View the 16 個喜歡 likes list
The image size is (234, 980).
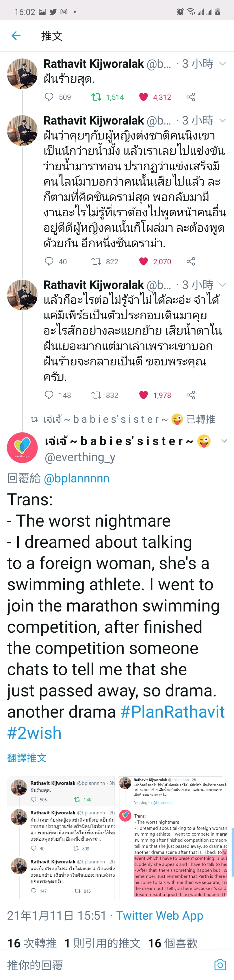173,943
